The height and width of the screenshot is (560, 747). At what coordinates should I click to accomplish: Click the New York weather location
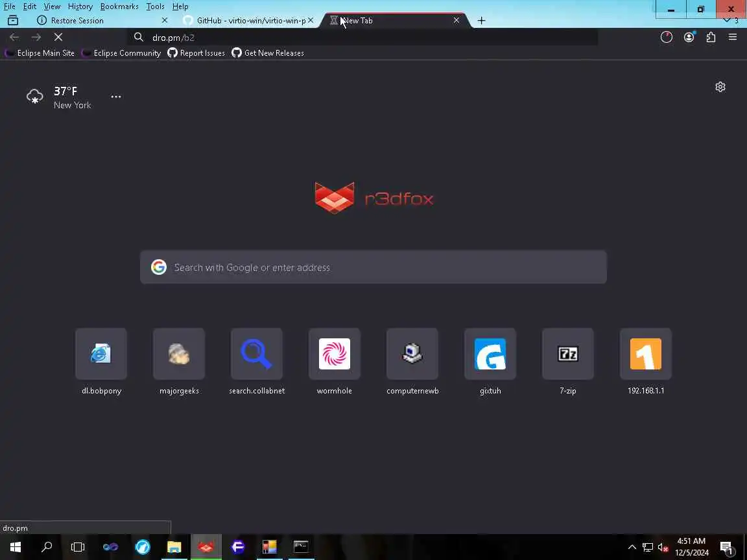tap(72, 105)
